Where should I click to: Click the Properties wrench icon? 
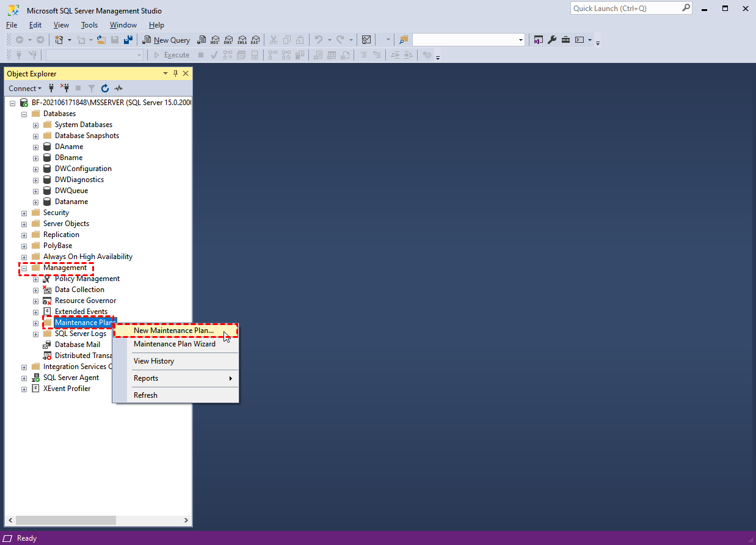tap(552, 40)
